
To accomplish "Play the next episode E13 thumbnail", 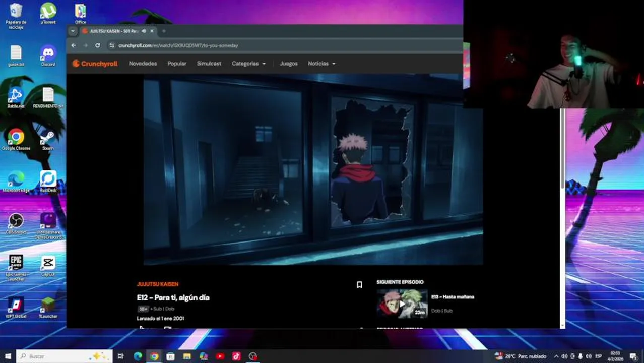I will click(x=402, y=304).
